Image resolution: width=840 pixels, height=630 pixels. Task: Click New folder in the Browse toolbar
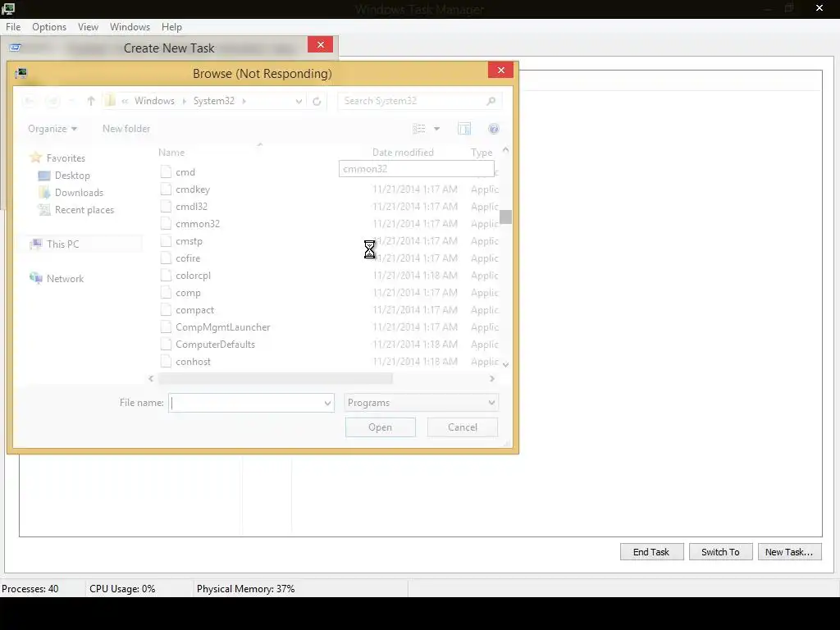[126, 129]
